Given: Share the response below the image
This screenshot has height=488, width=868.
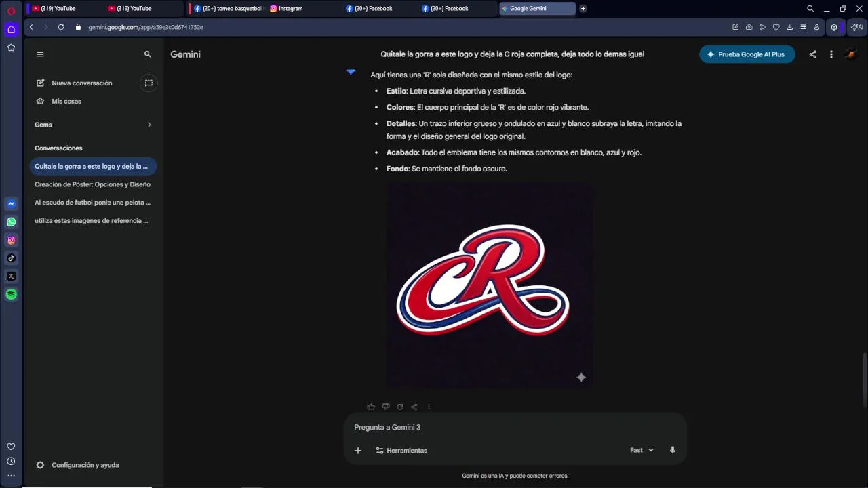Looking at the screenshot, I should click(414, 407).
